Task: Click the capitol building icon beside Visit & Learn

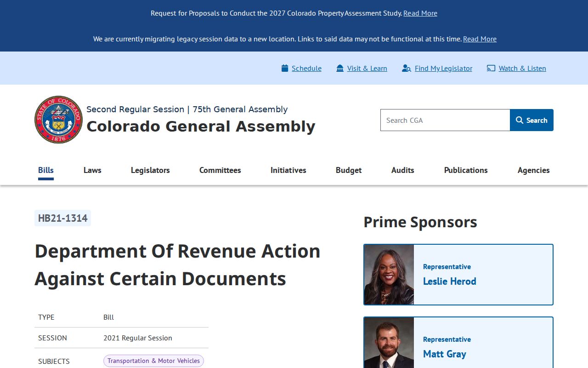Action: click(x=340, y=68)
